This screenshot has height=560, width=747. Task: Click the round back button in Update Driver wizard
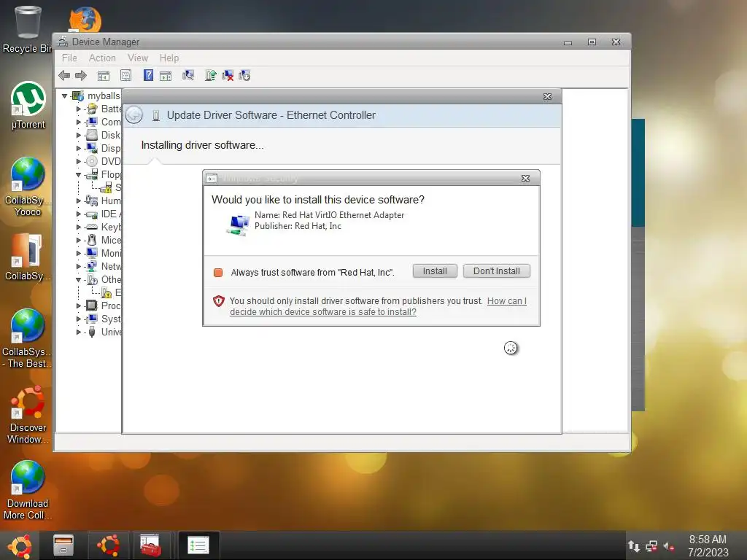click(x=134, y=114)
